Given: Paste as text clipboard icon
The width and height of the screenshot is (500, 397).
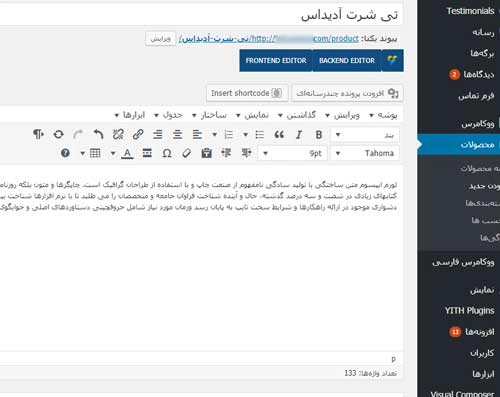Looking at the screenshot, I should (x=206, y=153).
